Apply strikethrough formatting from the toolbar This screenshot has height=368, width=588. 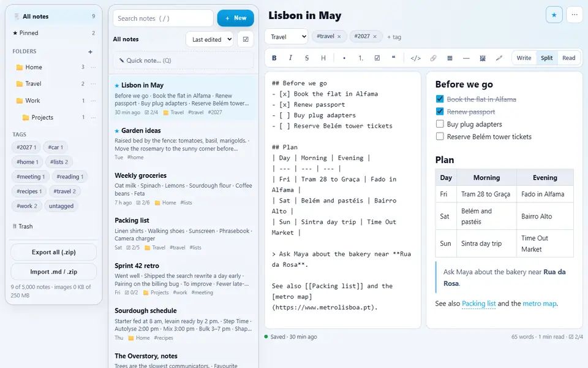point(307,58)
